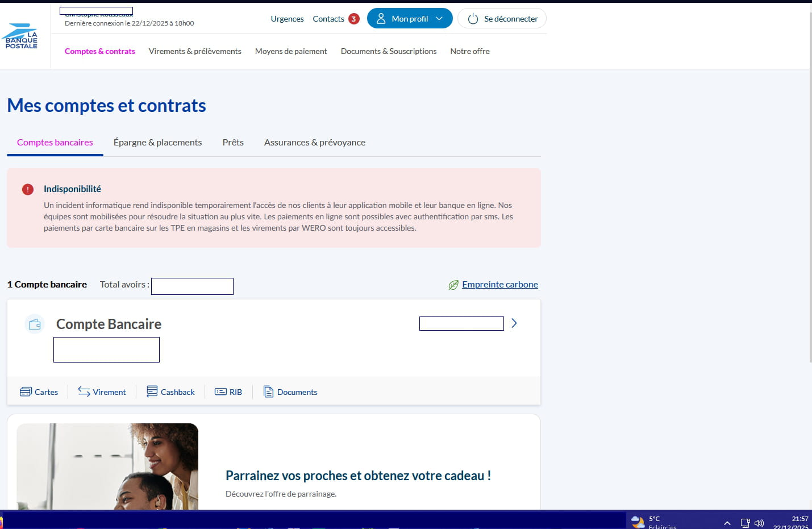Open the Empreinte carbone link

tap(500, 284)
